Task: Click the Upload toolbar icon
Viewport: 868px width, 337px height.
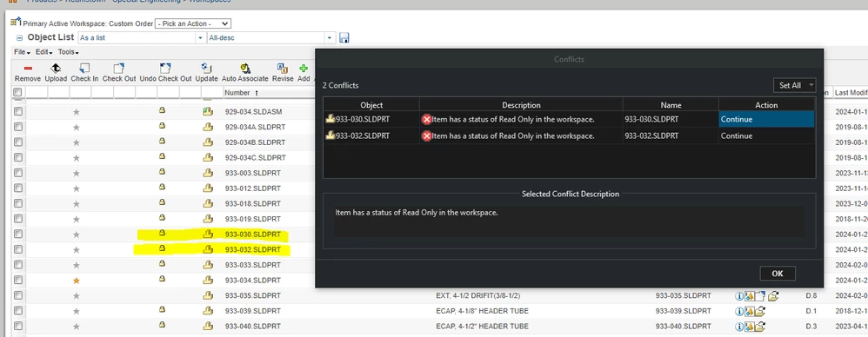Action: (x=56, y=69)
